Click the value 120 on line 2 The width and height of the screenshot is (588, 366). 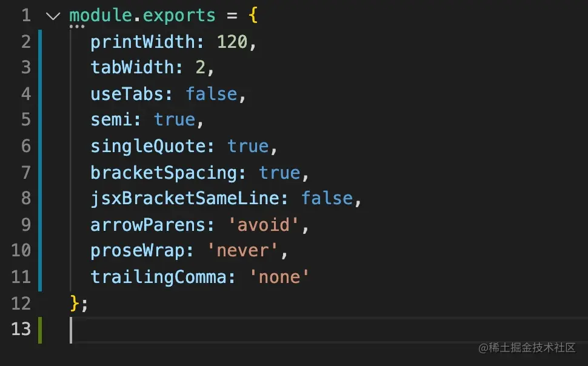coord(232,42)
